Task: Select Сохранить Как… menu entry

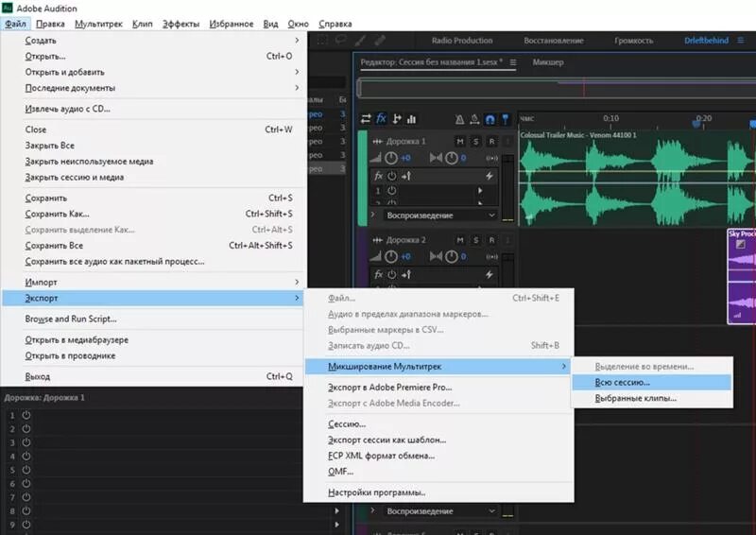Action: pos(153,214)
